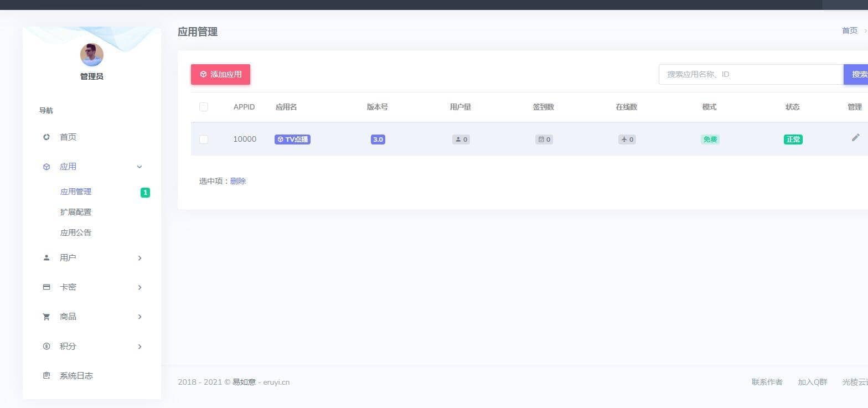Click the cube icon next to 应用
This screenshot has height=408, width=868.
pyautogui.click(x=46, y=167)
